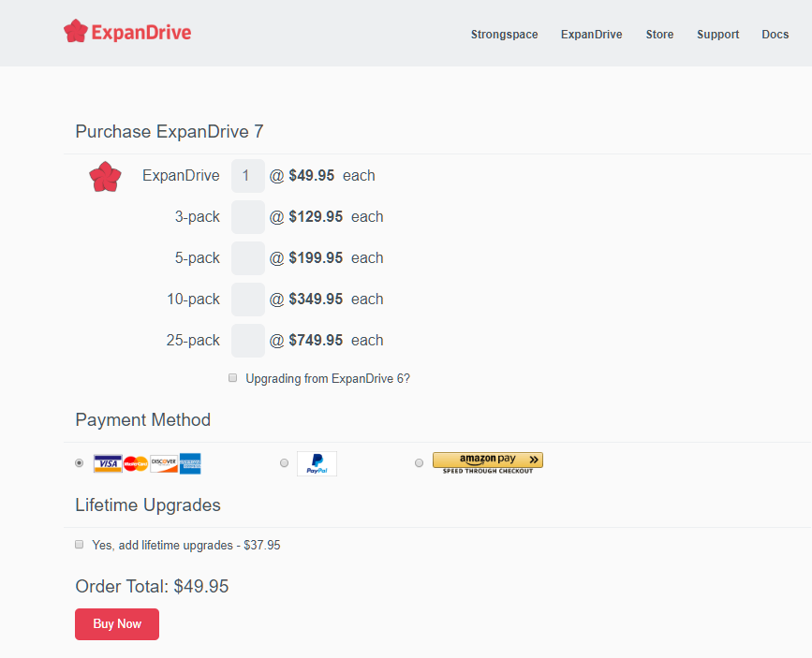
Task: Click the 10-pack label
Action: point(193,299)
